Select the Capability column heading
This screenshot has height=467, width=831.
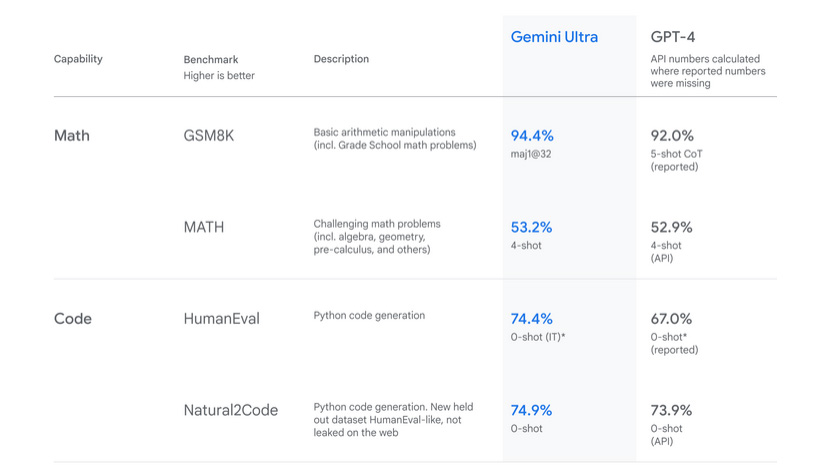[x=78, y=59]
